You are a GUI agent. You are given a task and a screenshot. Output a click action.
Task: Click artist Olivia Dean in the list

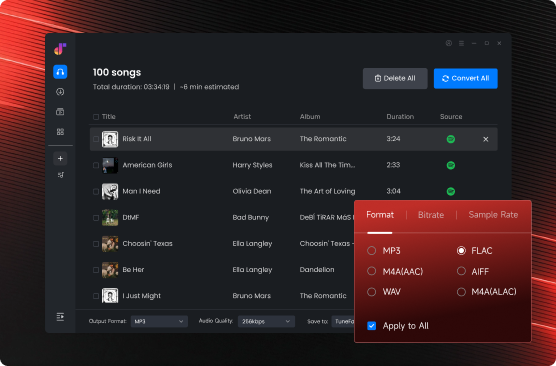tap(252, 192)
